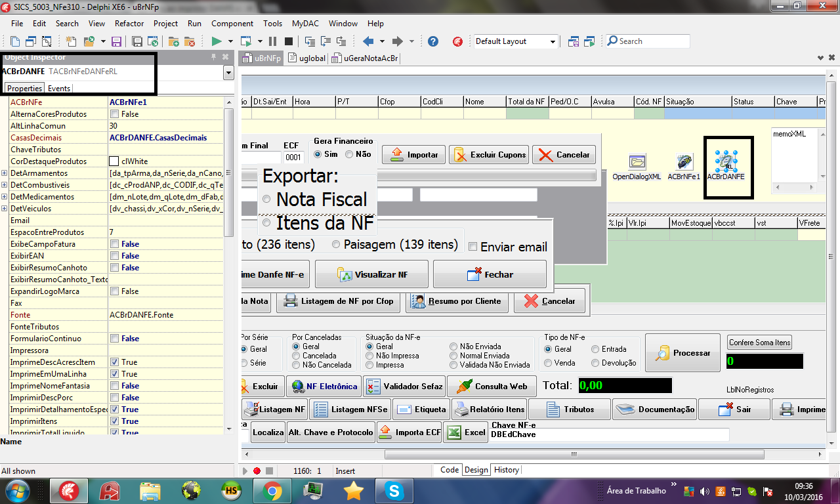Viewport: 840px width, 504px height.
Task: Click Run Without Debugging icon
Action: pos(245,41)
